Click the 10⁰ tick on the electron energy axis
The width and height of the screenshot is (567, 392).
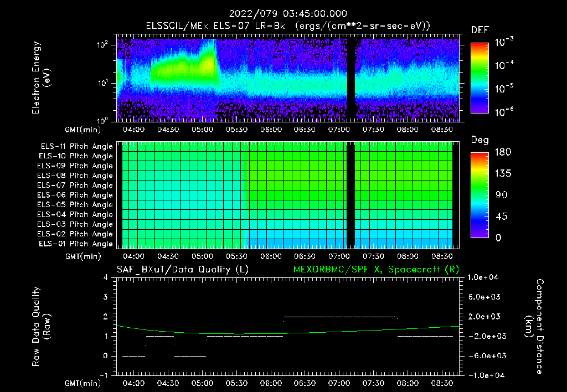(102, 120)
